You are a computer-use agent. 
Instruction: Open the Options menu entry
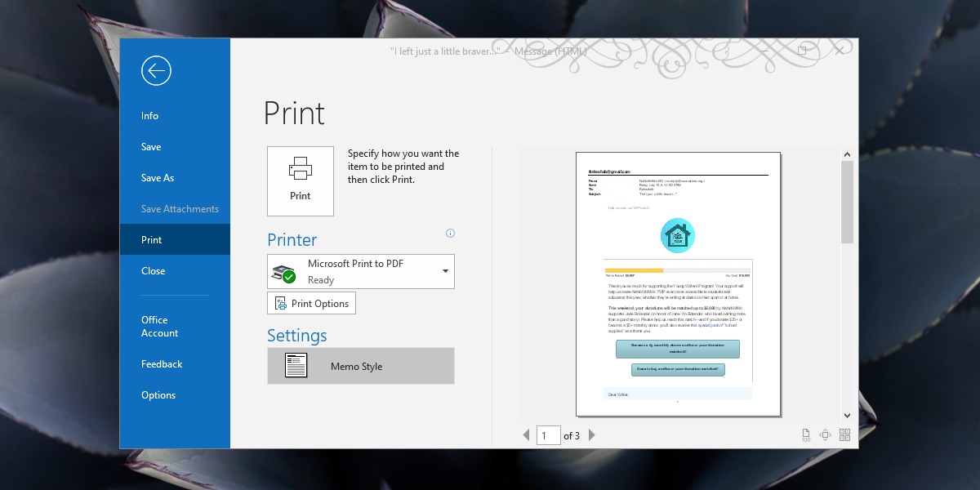[x=158, y=394]
